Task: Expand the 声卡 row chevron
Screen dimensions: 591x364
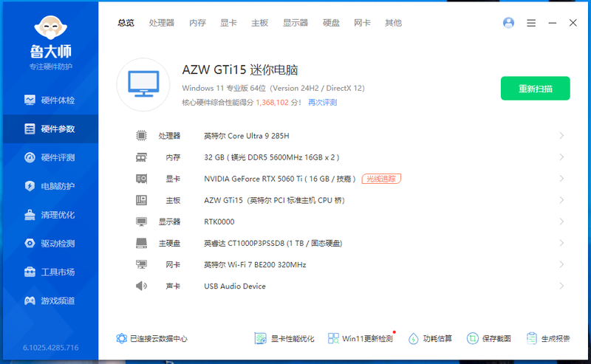Action: click(x=561, y=286)
